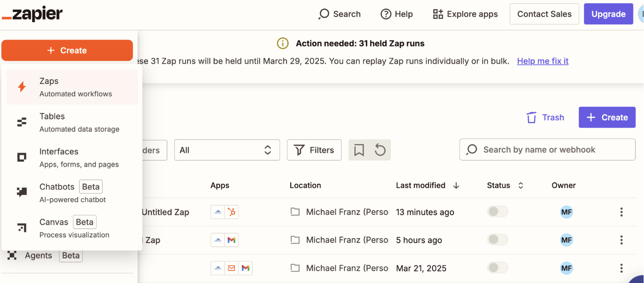Viewport: 644px width, 283px height.
Task: Click the Mar 21, 2025 date
Action: click(421, 269)
